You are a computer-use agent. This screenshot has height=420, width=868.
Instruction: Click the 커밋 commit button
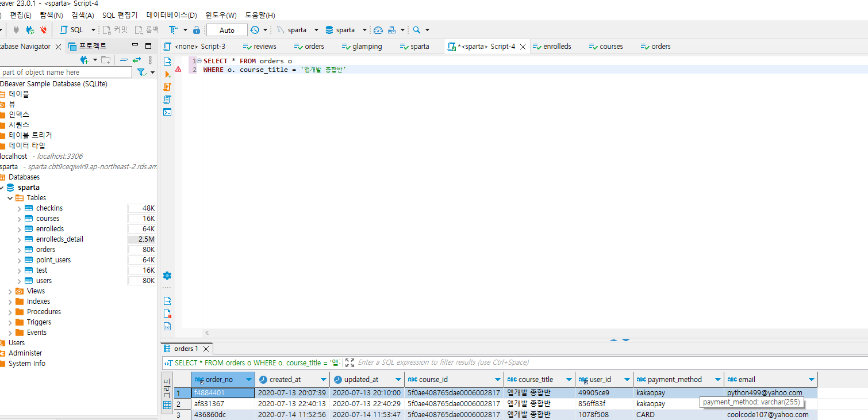115,30
